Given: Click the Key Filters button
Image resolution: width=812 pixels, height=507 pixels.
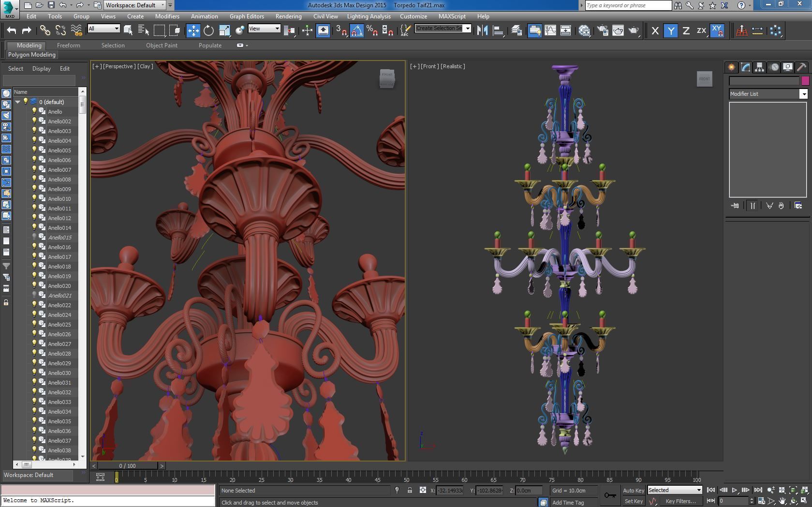Looking at the screenshot, I should tap(681, 501).
